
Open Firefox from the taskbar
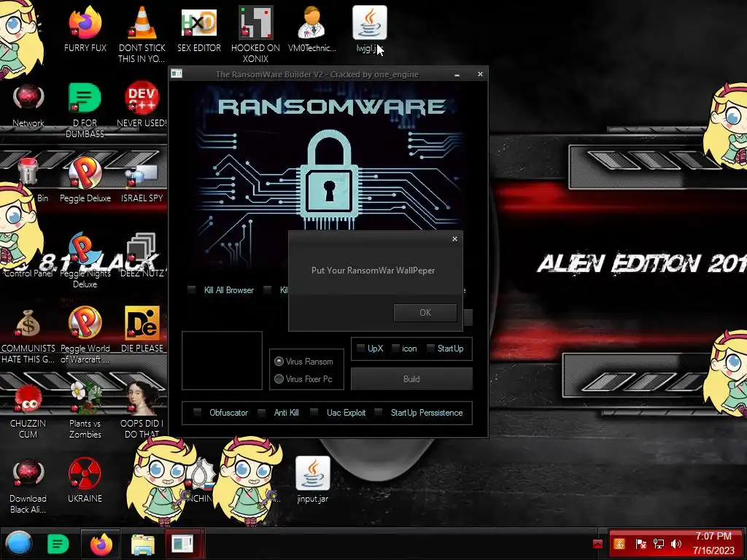click(101, 543)
